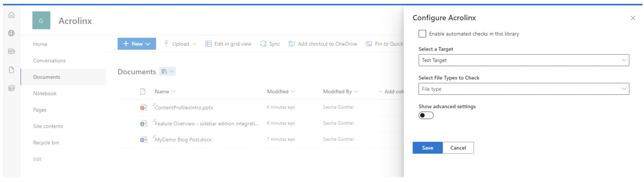This screenshot has height=182, width=644.
Task: Open Conversations in site navigation
Action: pos(49,61)
